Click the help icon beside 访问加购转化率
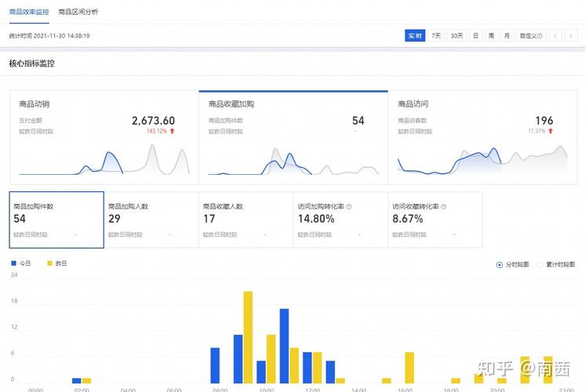Image resolution: width=585 pixels, height=392 pixels. [349, 207]
